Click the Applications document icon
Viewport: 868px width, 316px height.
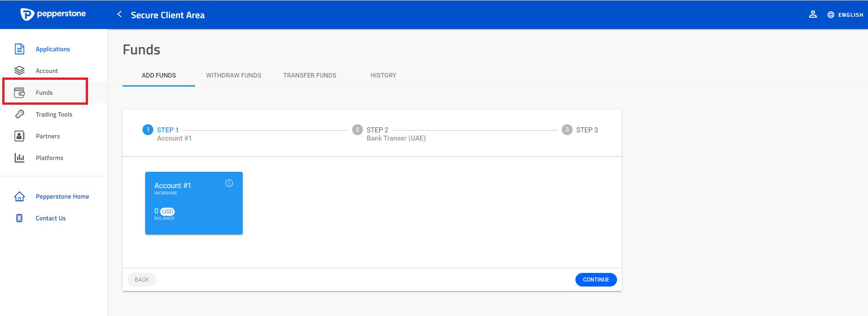click(x=20, y=49)
